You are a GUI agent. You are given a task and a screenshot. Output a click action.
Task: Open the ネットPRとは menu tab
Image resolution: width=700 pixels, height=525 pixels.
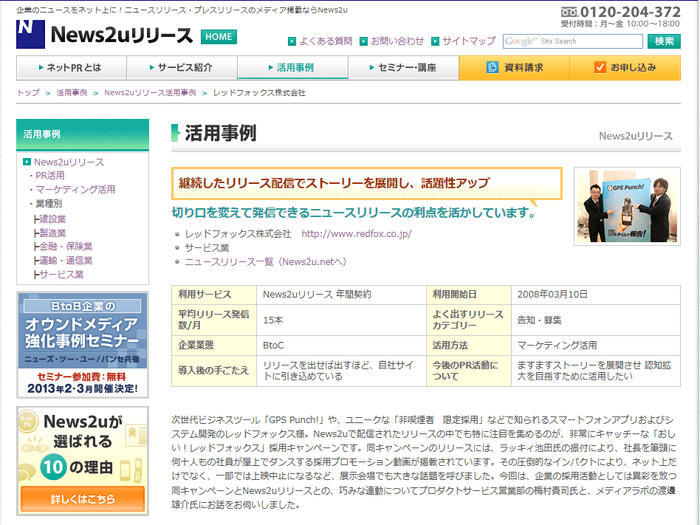(x=71, y=67)
